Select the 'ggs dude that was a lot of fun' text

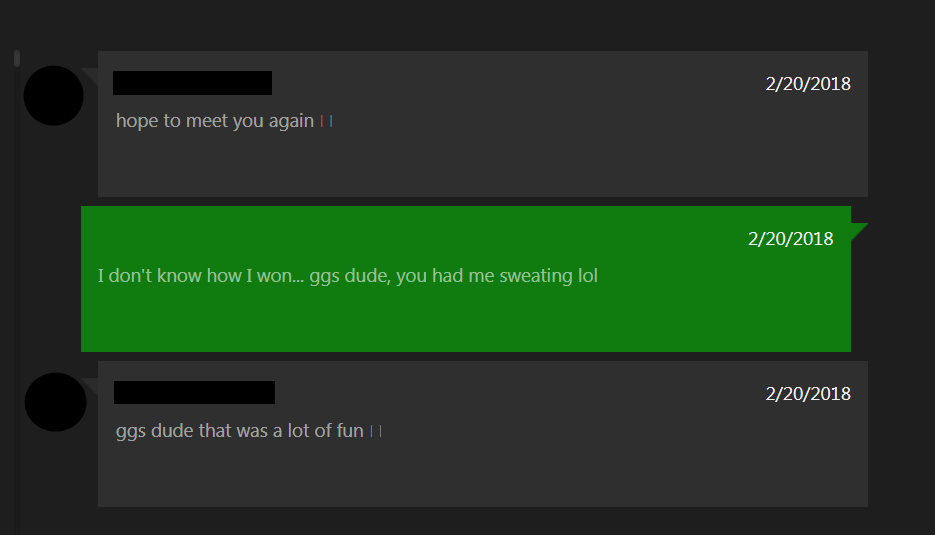[240, 431]
